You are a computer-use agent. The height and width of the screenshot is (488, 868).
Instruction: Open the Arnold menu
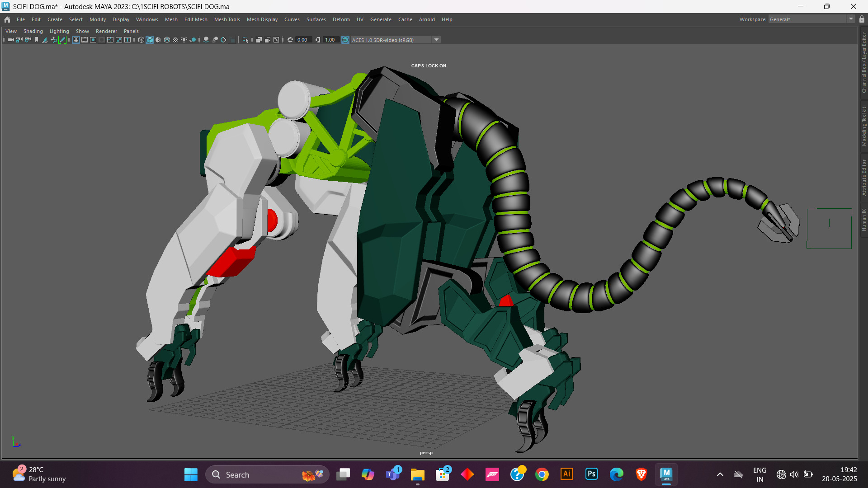[x=427, y=19]
